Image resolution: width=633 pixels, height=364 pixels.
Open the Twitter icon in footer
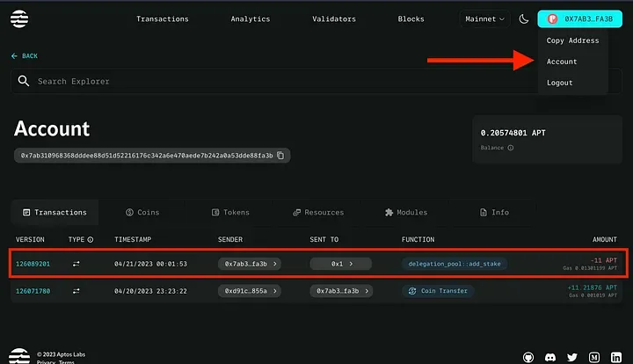(x=572, y=357)
